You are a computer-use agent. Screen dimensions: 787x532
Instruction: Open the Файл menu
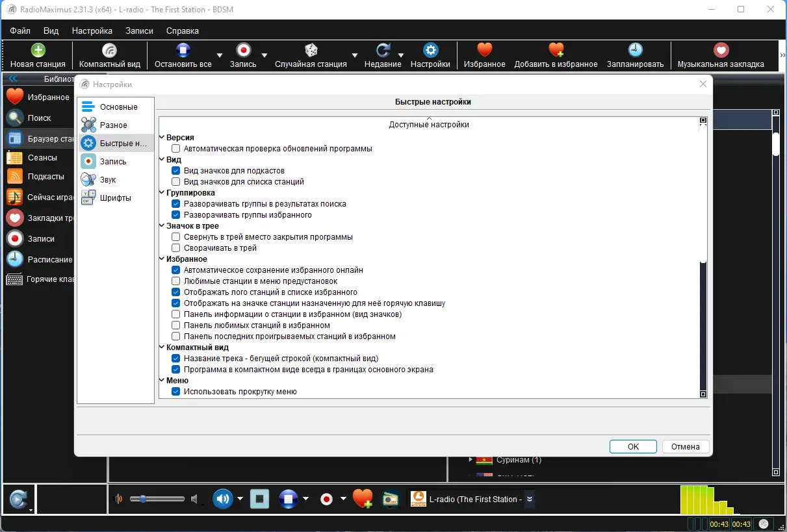coord(20,31)
